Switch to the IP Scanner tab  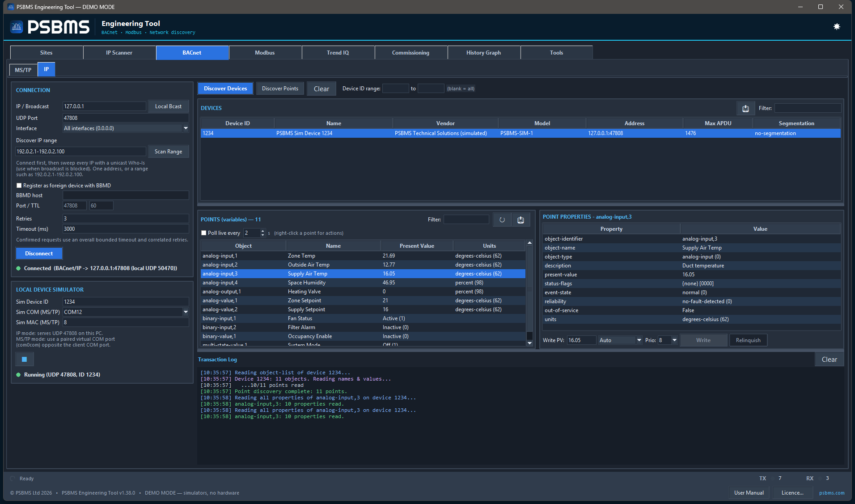(x=119, y=53)
